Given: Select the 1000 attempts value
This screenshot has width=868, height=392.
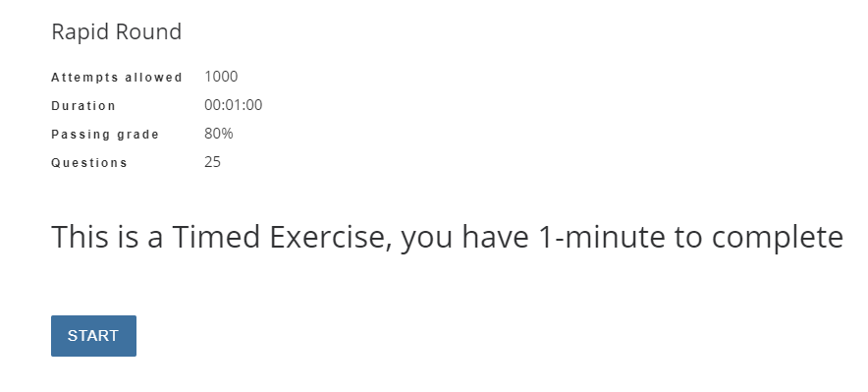Looking at the screenshot, I should pyautogui.click(x=221, y=77).
